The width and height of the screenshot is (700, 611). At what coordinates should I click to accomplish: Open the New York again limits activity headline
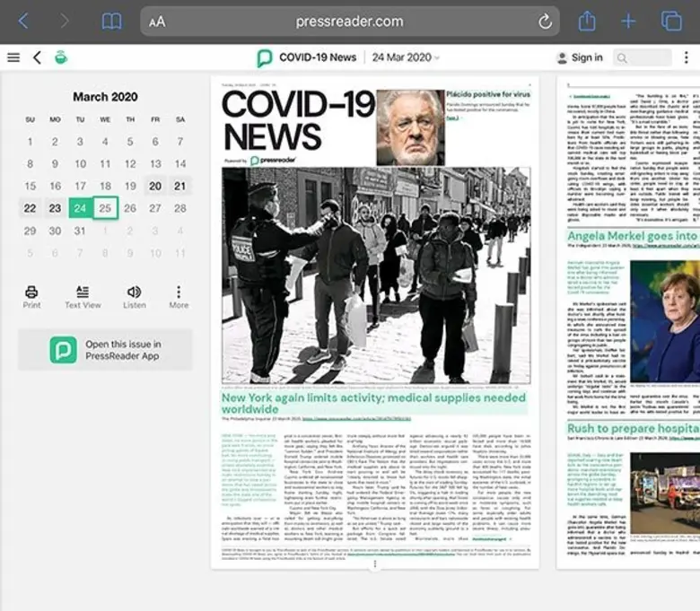[x=374, y=403]
